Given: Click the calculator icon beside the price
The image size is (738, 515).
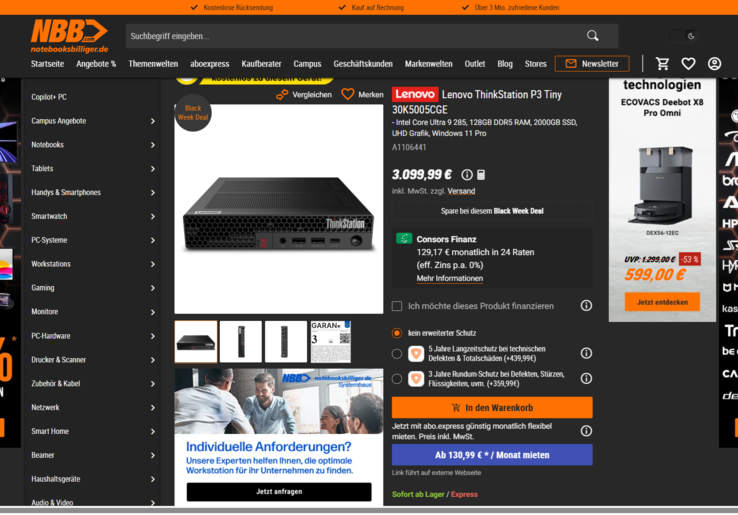Looking at the screenshot, I should (481, 175).
